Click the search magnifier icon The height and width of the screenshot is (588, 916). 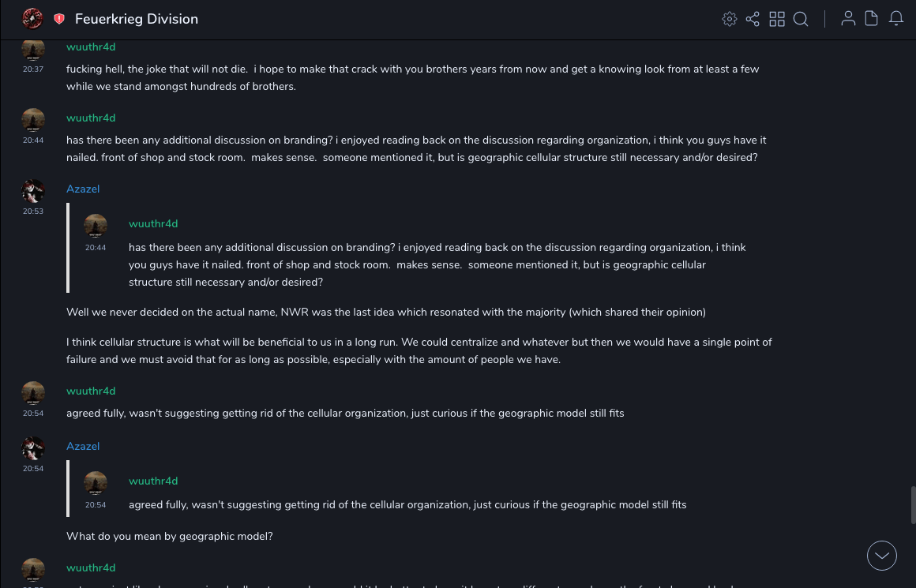pos(801,19)
